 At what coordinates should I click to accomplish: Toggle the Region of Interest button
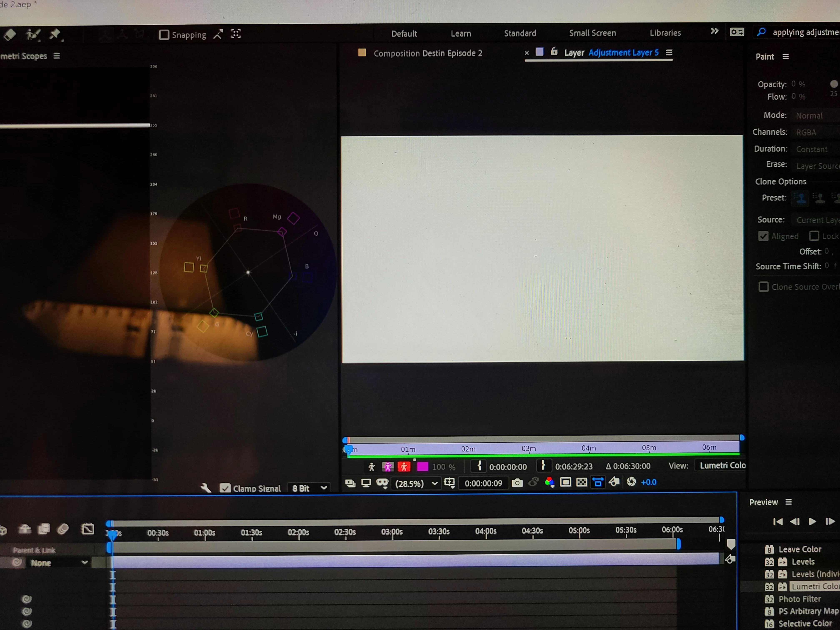tap(565, 482)
